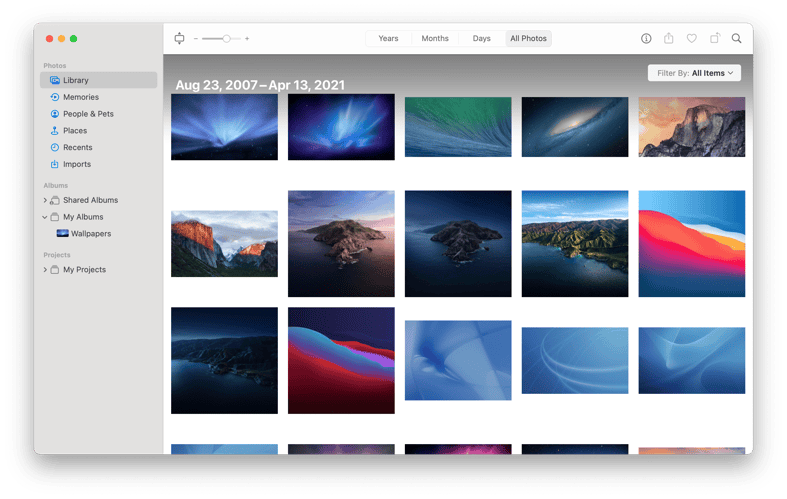Select the All Photos view
The width and height of the screenshot is (787, 499).
point(528,39)
